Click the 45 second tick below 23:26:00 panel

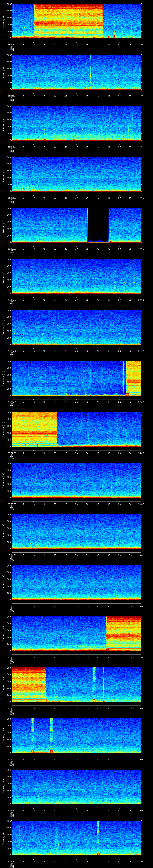click(x=109, y=657)
